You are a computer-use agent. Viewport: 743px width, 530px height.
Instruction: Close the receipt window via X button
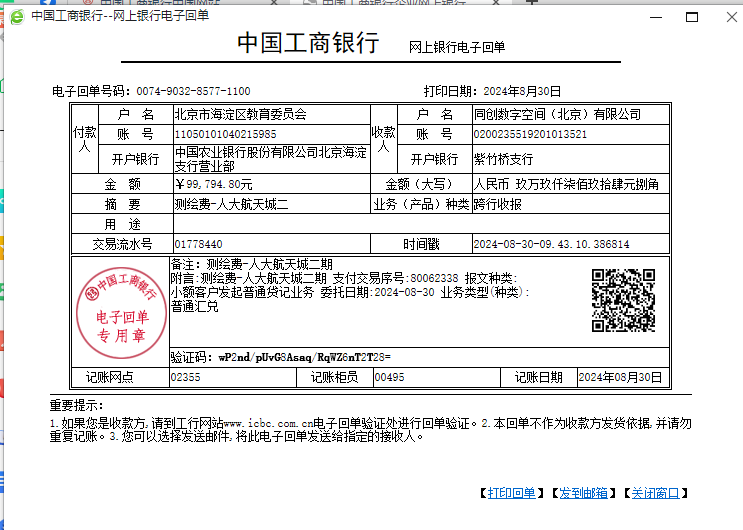tap(731, 18)
